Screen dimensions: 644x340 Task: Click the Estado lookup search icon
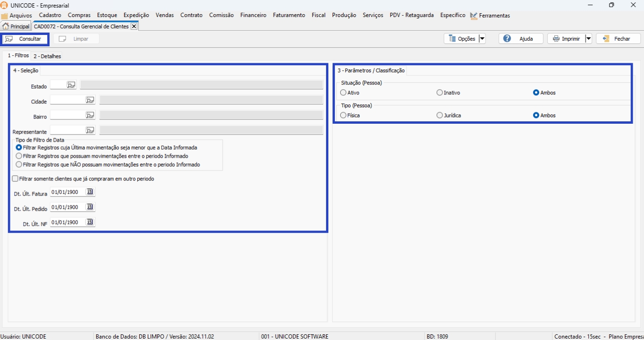click(x=71, y=85)
